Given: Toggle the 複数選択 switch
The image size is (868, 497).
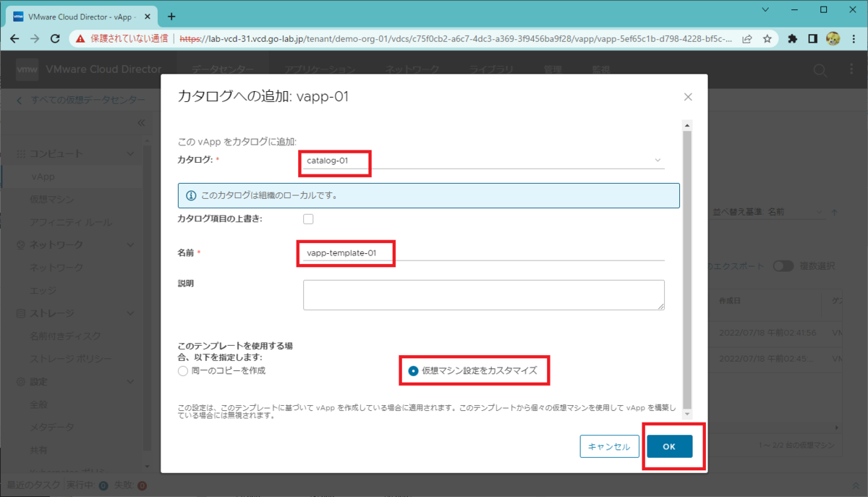Looking at the screenshot, I should click(x=783, y=266).
